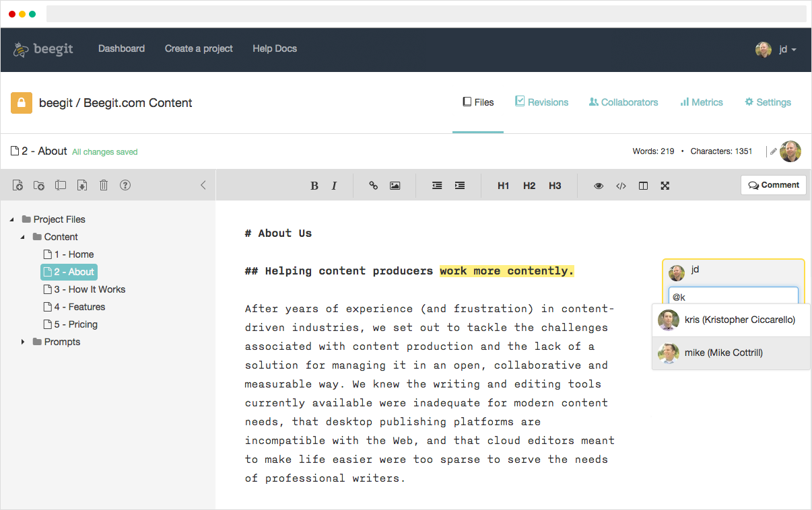Screen dimensions: 812x510
Task: Click the comment input containing @k
Action: pos(733,297)
